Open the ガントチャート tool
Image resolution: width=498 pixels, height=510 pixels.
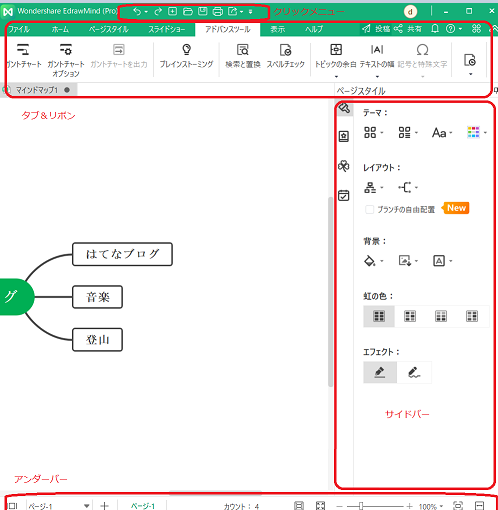(x=23, y=56)
